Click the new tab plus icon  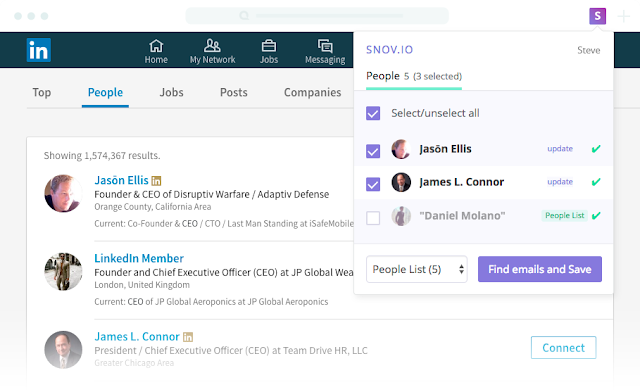(x=623, y=16)
